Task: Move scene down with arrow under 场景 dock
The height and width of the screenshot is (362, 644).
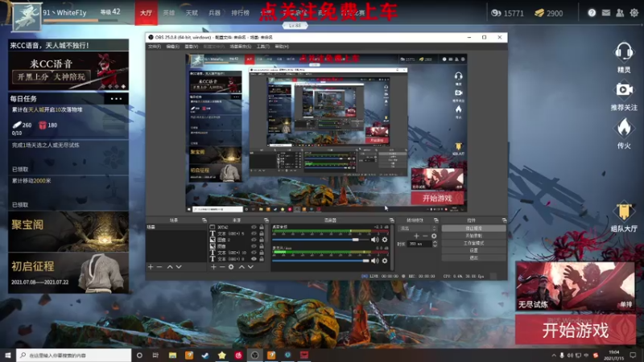Action: click(x=179, y=267)
